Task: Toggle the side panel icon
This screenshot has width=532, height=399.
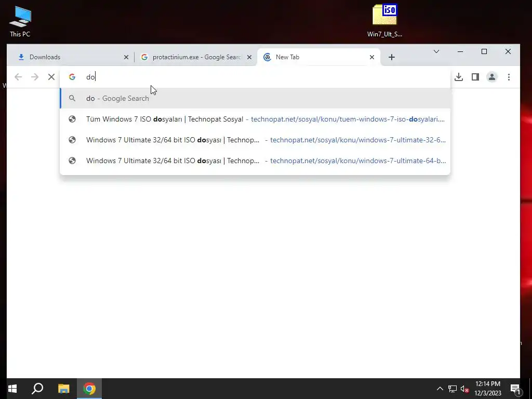Action: pyautogui.click(x=475, y=77)
